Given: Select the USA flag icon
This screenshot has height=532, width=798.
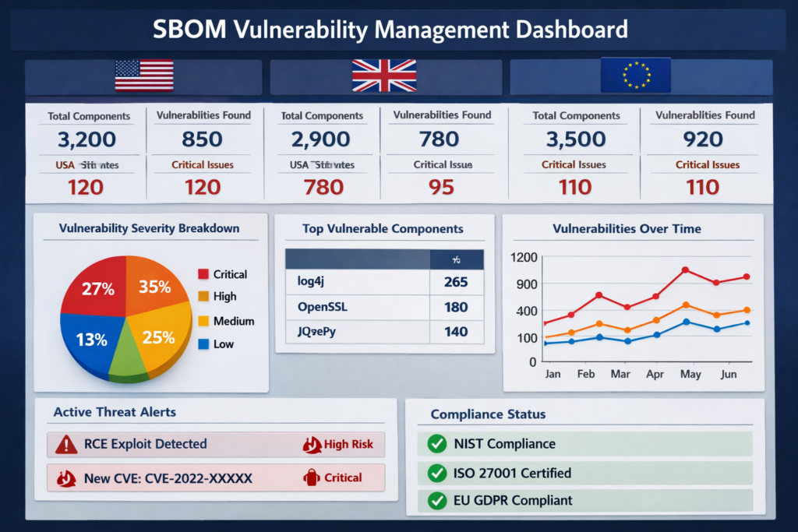Looking at the screenshot, I should tap(143, 76).
